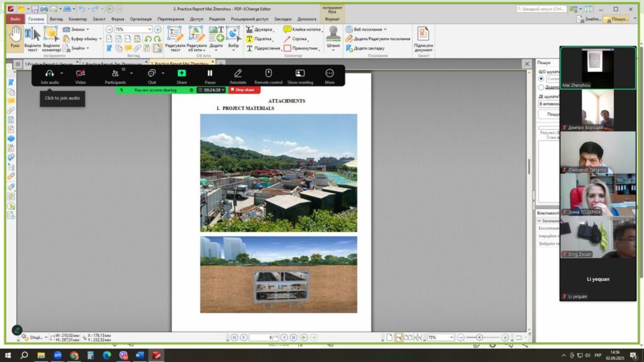Click the zoom in plus icon in ribbon
Screen dimensions: 644x362
[157, 30]
